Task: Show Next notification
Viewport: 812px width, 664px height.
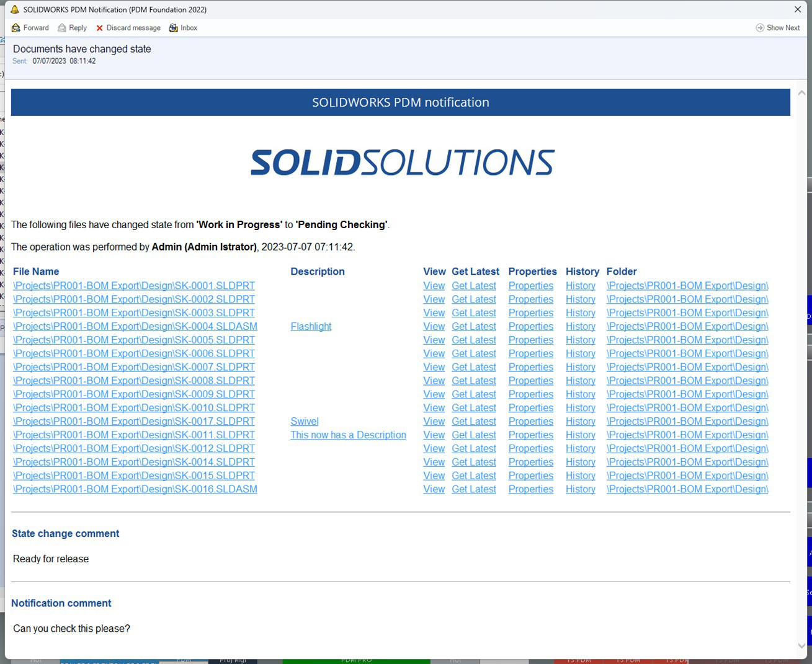Action: click(x=778, y=27)
